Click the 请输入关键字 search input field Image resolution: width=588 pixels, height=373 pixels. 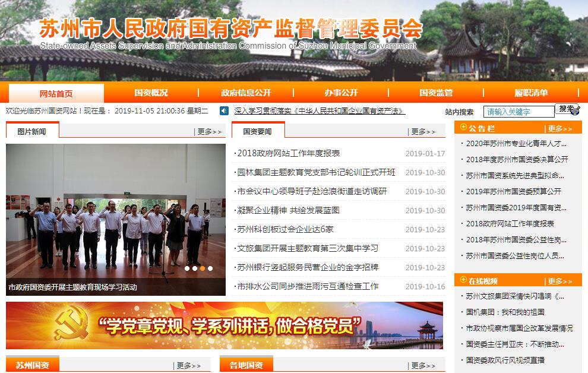point(519,111)
